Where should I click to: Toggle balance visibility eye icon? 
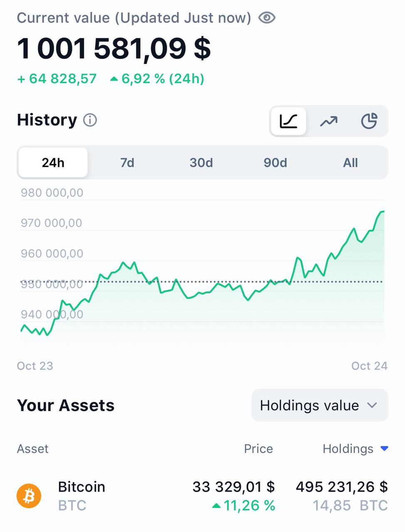point(267,18)
